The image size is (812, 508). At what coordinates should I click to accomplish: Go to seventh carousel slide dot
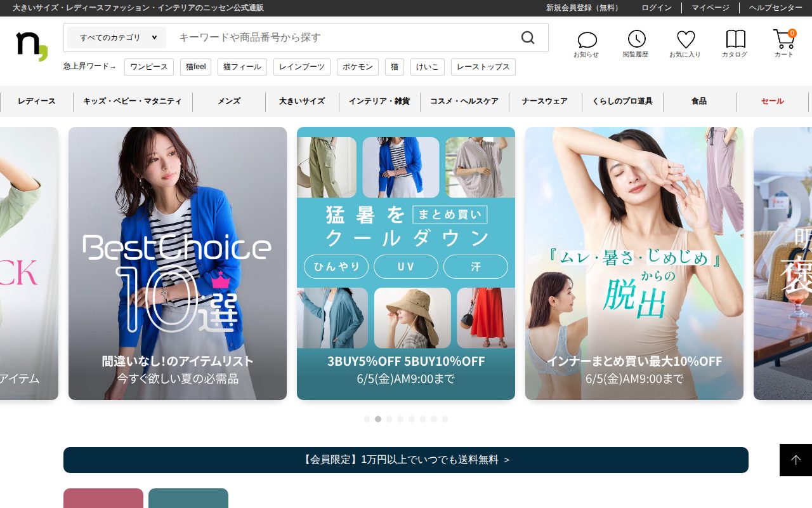coord(434,419)
